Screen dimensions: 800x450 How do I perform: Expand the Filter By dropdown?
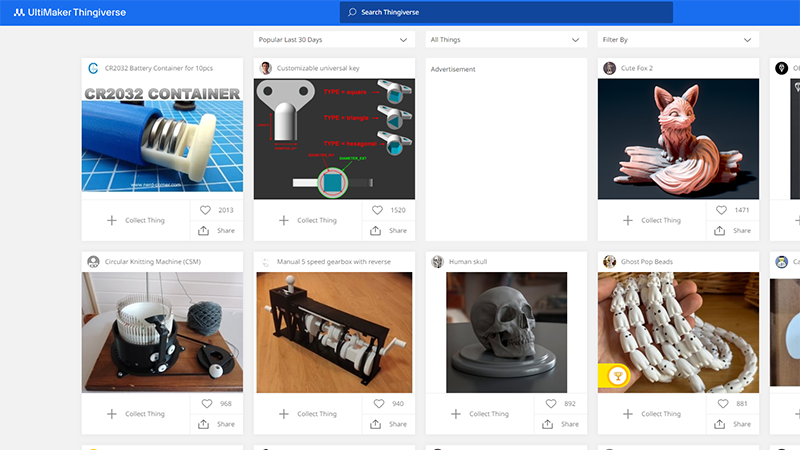(678, 39)
